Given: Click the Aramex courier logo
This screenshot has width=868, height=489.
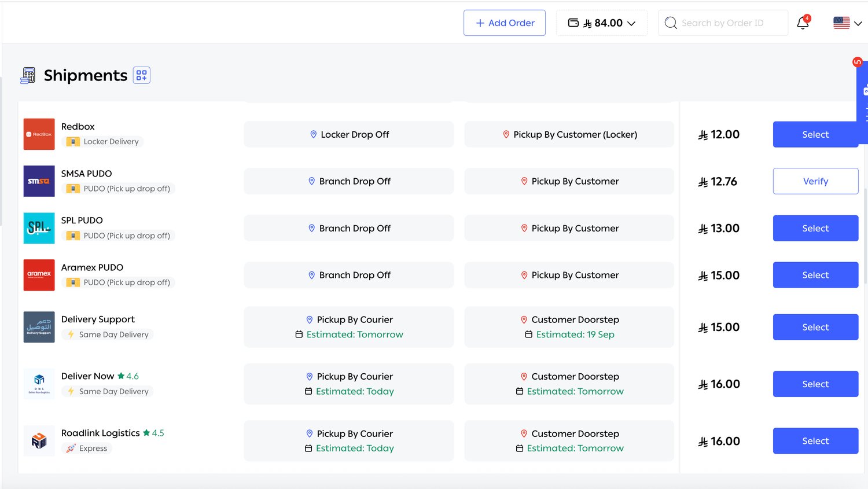Looking at the screenshot, I should click(39, 275).
